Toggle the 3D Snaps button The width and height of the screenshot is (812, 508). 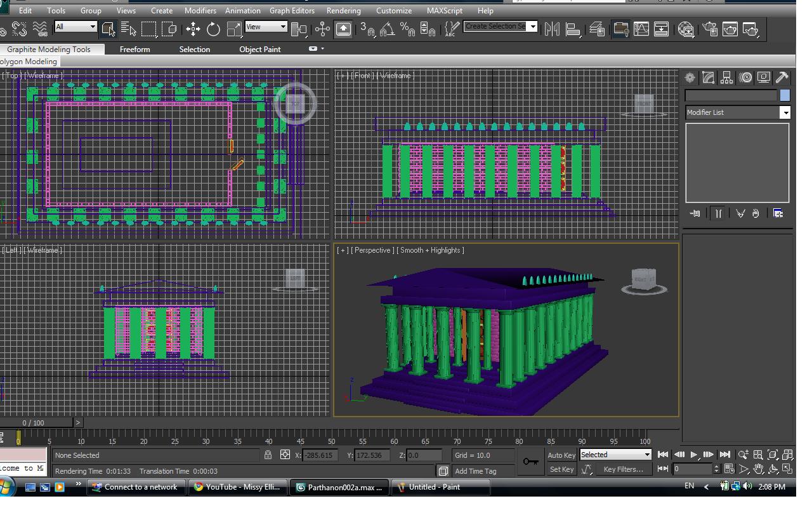click(x=367, y=29)
